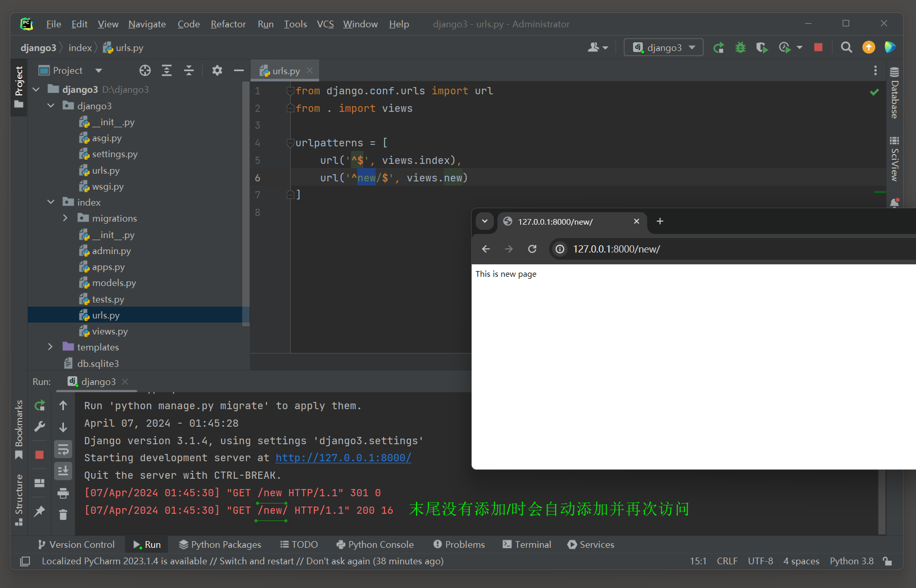The width and height of the screenshot is (916, 588).
Task: Expand the templates folder
Action: point(50,347)
